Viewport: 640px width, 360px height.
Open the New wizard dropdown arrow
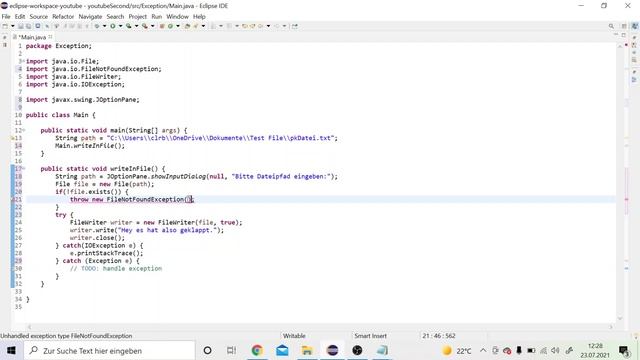pos(13,26)
